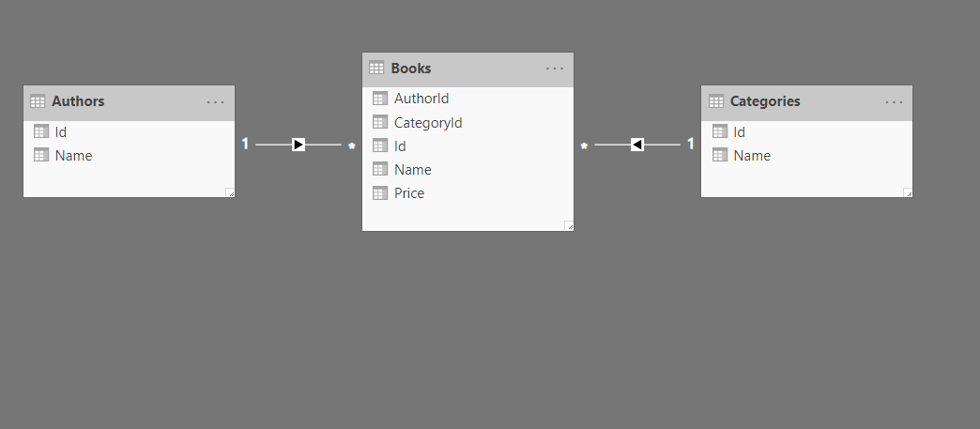
Task: Click the Books table resize handle
Action: (569, 226)
